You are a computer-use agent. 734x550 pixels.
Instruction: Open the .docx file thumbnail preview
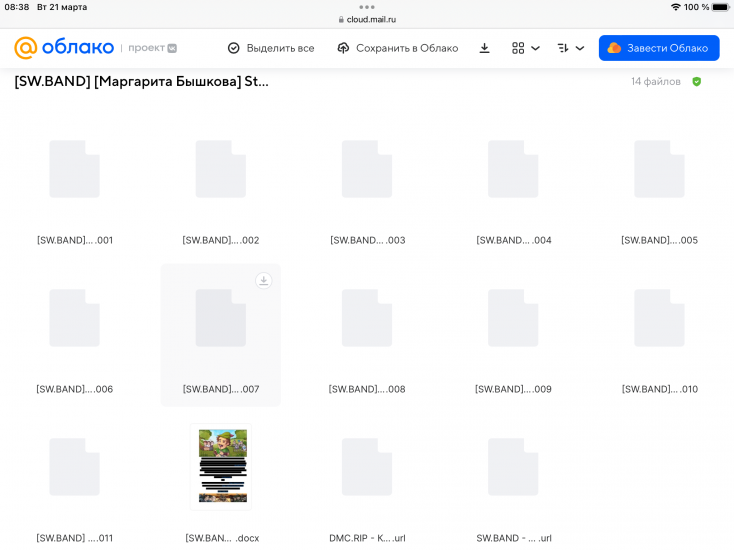[x=222, y=466]
